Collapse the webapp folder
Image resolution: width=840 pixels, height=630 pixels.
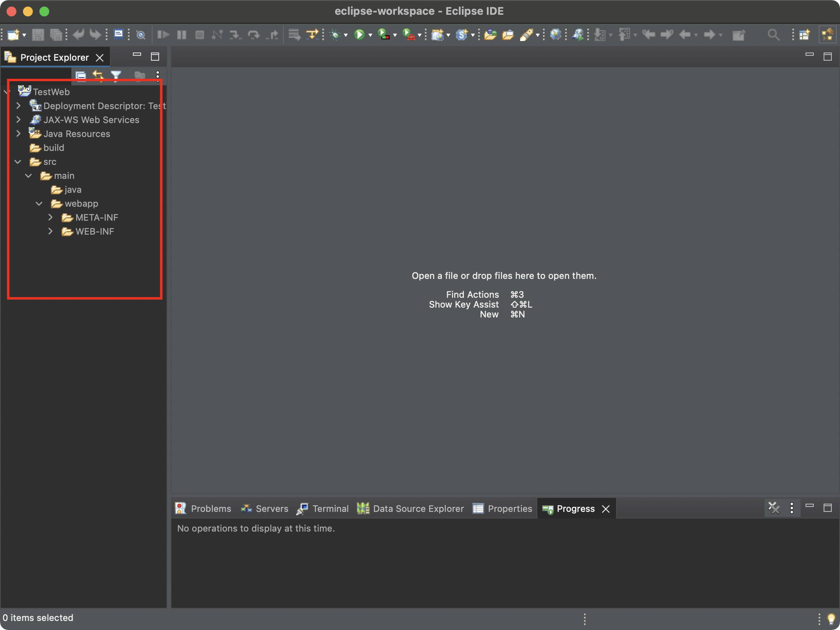tap(39, 203)
